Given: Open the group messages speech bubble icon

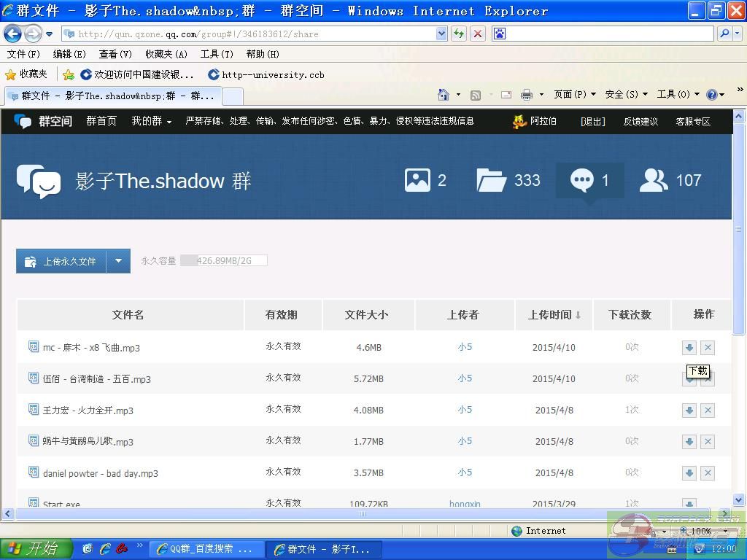Looking at the screenshot, I should coord(582,180).
